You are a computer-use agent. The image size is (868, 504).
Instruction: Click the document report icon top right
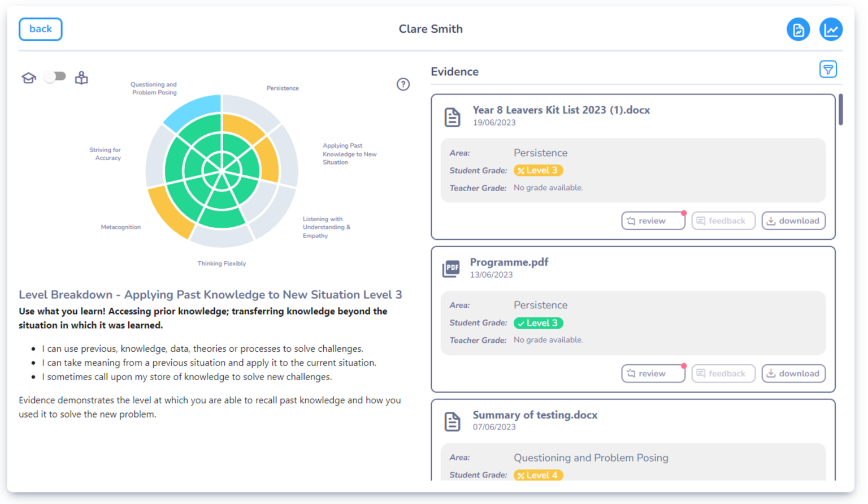[798, 29]
